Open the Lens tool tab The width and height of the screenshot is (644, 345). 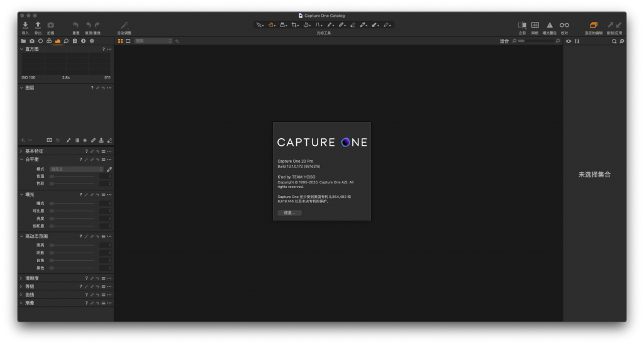41,41
